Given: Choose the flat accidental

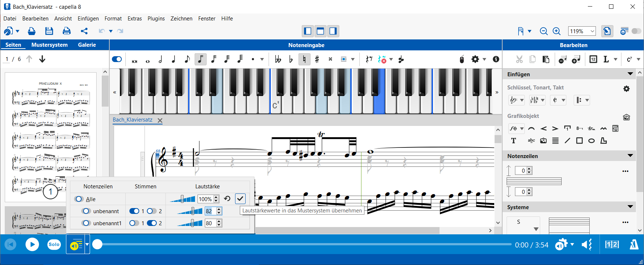Looking at the screenshot, I should (291, 59).
